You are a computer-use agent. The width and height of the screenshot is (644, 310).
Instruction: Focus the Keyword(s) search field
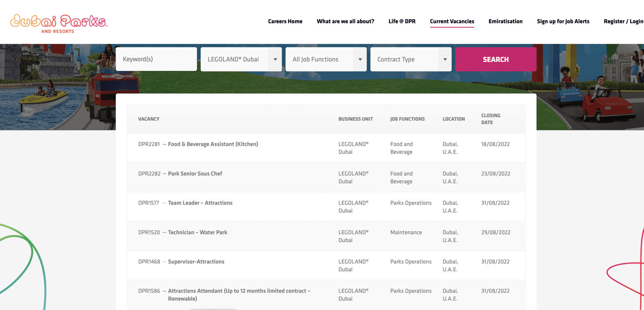tap(156, 59)
